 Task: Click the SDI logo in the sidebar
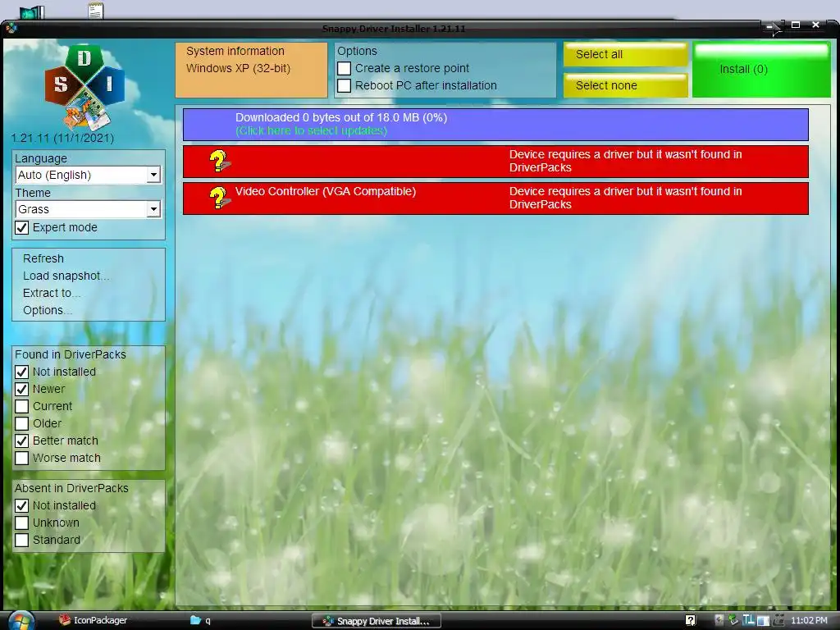click(84, 89)
